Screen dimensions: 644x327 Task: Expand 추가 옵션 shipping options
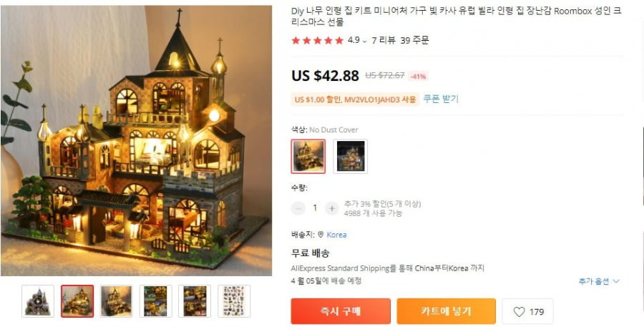[599, 281]
